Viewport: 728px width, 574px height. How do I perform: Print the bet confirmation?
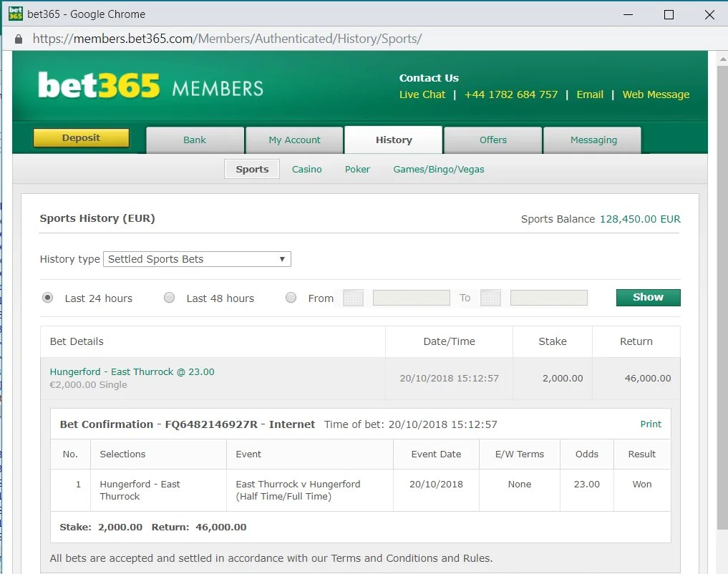point(651,424)
